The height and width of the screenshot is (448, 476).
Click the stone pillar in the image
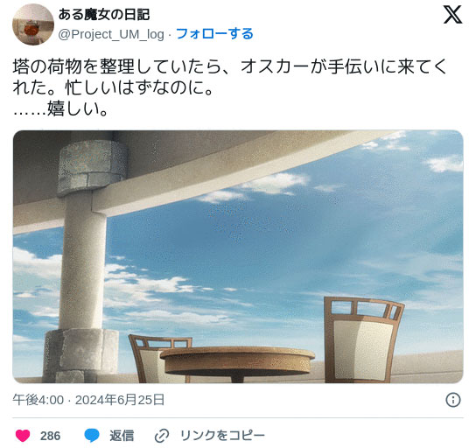pyautogui.click(x=83, y=261)
